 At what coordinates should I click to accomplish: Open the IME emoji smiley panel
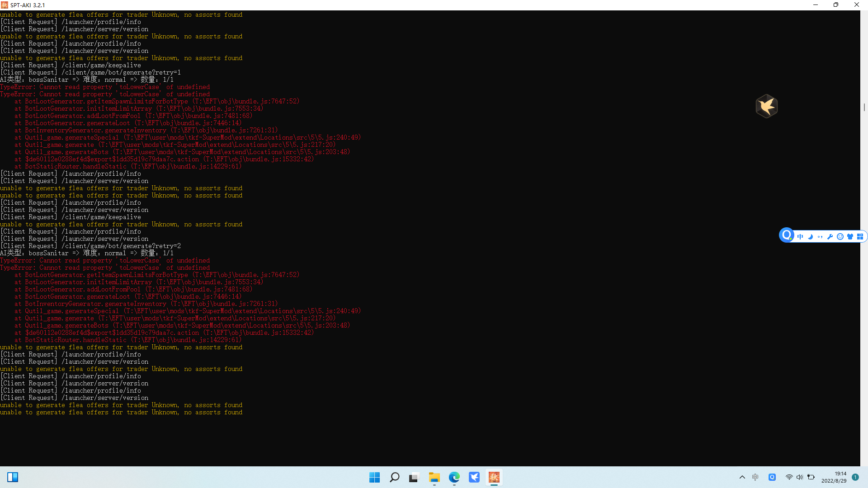(840, 236)
